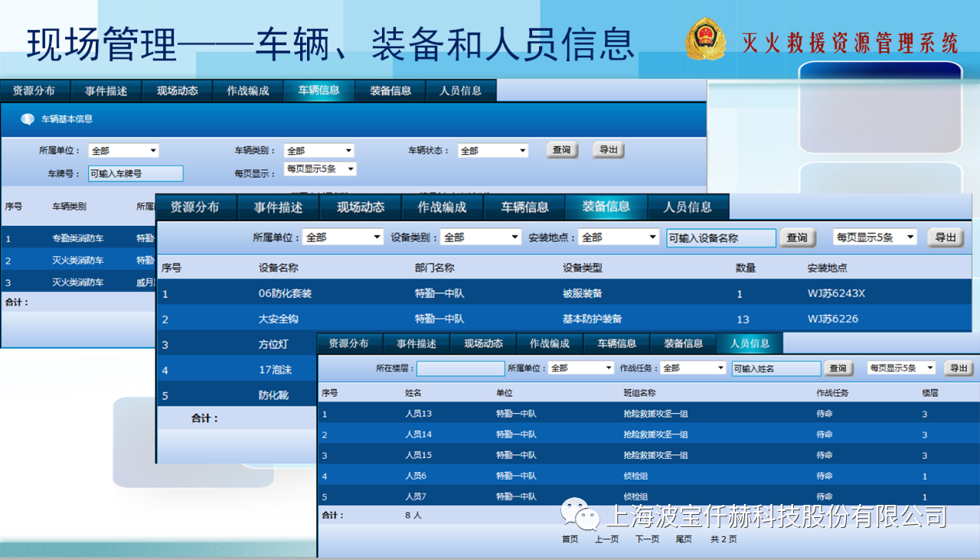
Task: Click the 车牌号 input field
Action: (136, 174)
